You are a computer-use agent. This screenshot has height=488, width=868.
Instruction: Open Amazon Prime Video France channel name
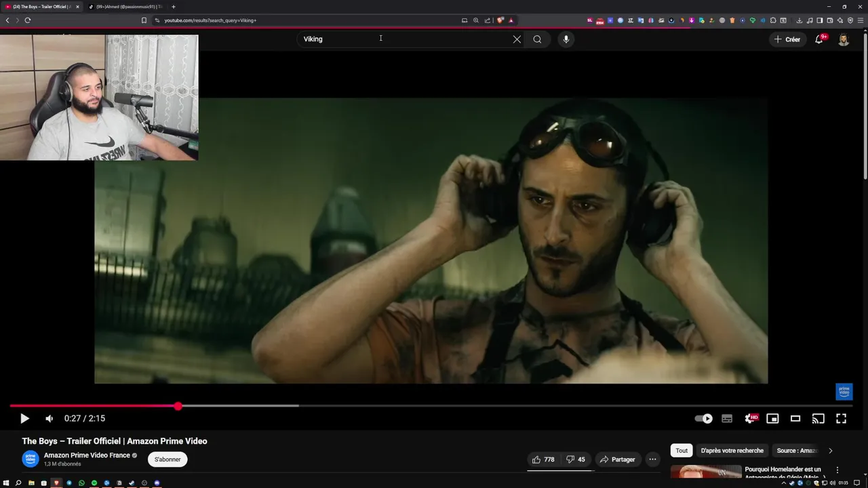tap(87, 455)
